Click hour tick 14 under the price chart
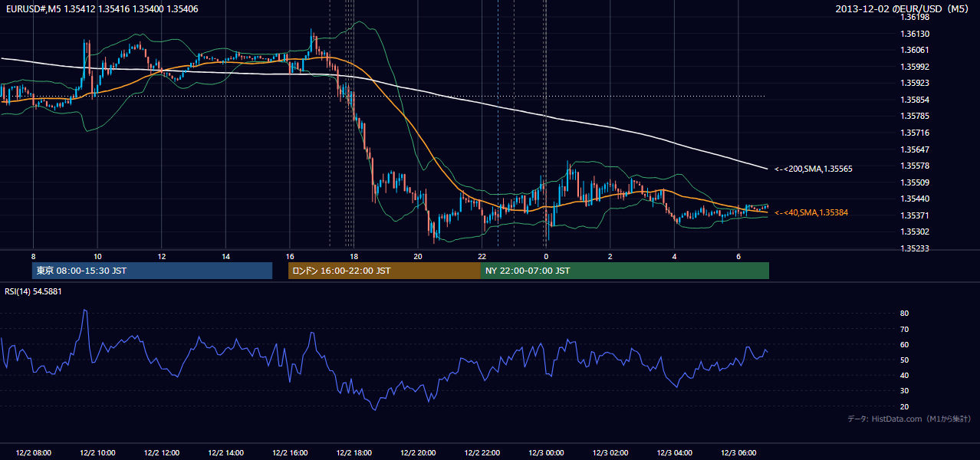The width and height of the screenshot is (980, 460). 225,256
